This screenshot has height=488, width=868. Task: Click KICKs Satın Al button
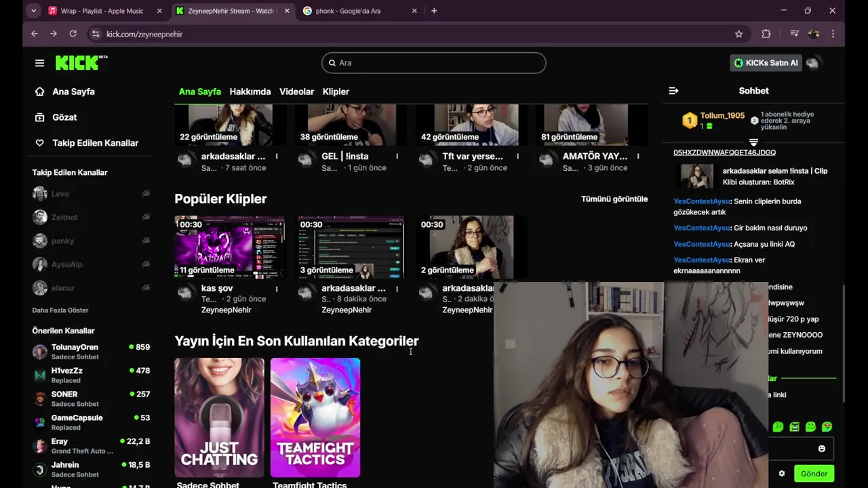(766, 63)
